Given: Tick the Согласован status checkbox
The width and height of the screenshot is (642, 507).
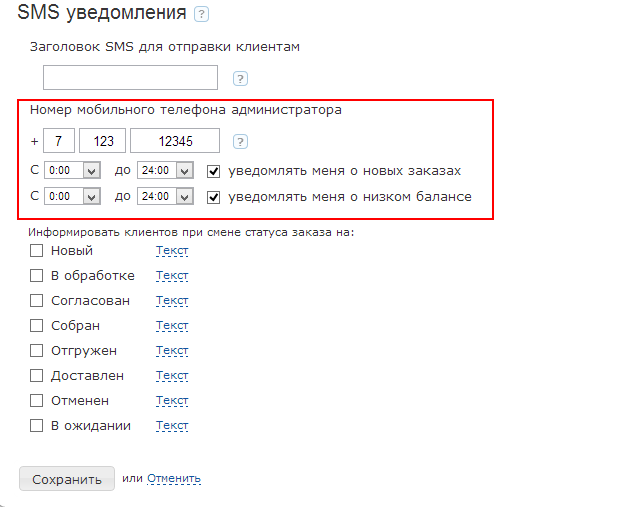Looking at the screenshot, I should pos(36,301).
